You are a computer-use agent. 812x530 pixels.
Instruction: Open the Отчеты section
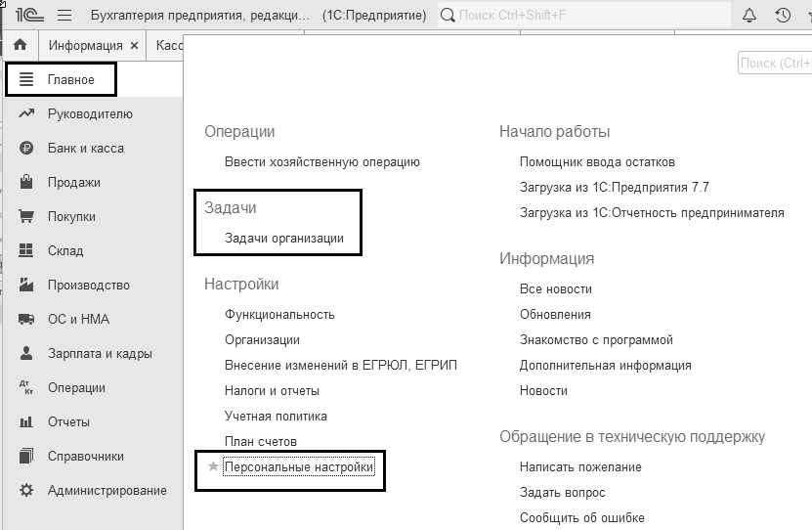68,421
